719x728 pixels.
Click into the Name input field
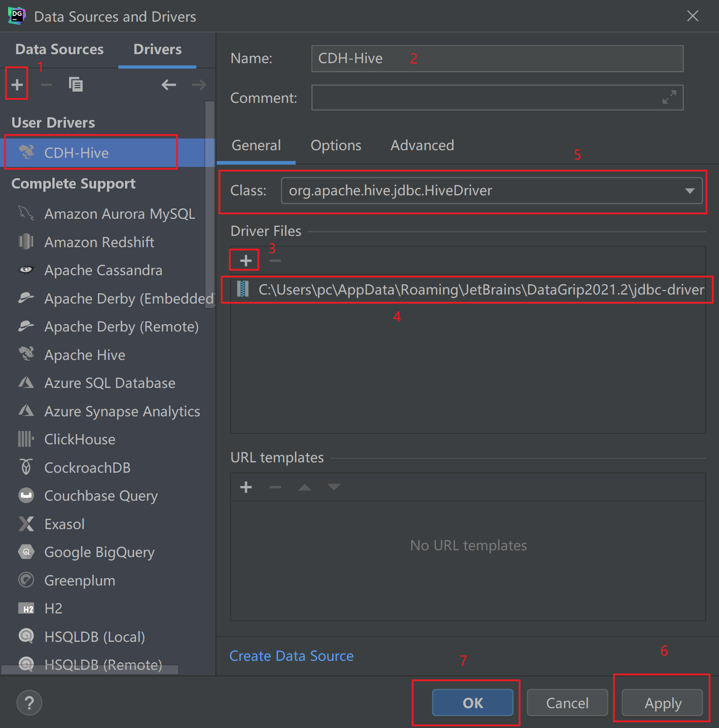(497, 58)
